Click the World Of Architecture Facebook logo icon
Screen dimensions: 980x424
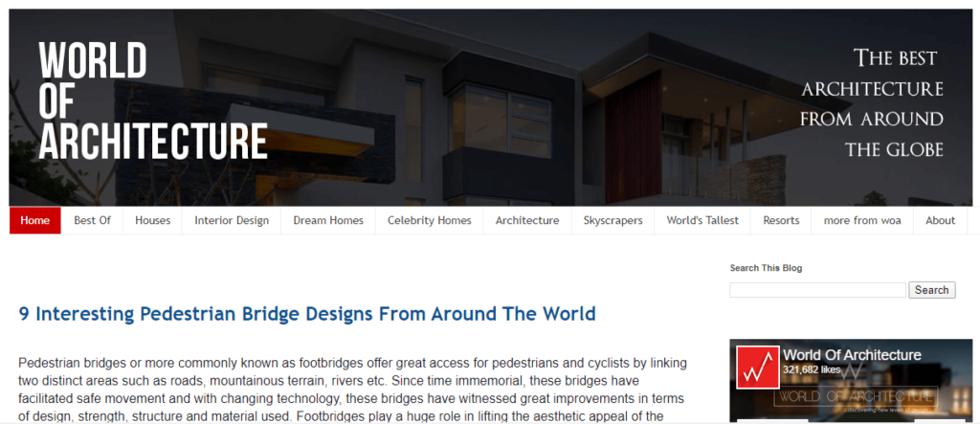coord(757,367)
